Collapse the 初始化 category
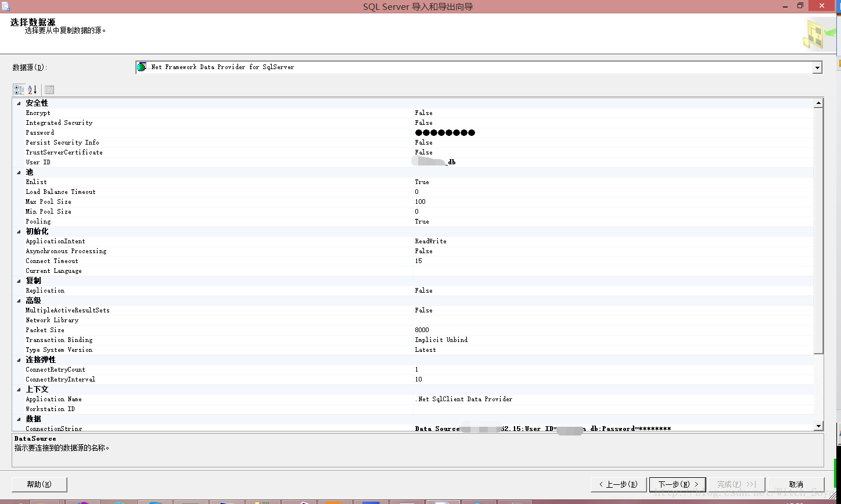 point(19,231)
